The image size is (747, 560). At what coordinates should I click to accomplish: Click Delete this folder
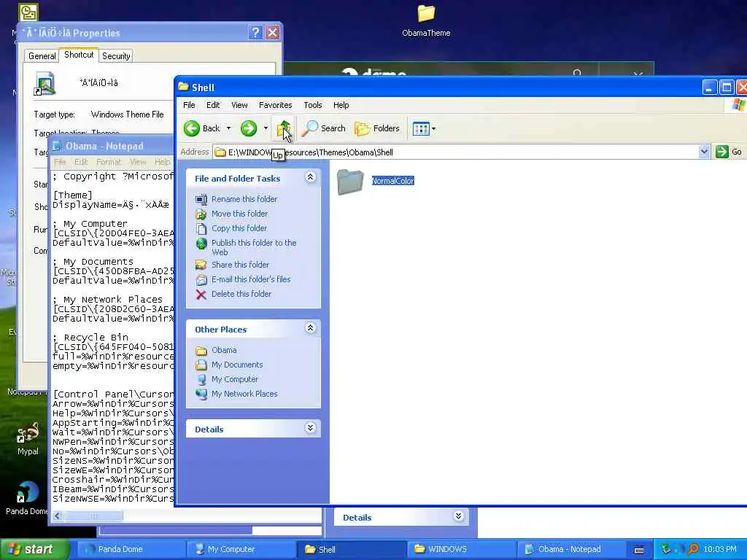241,294
